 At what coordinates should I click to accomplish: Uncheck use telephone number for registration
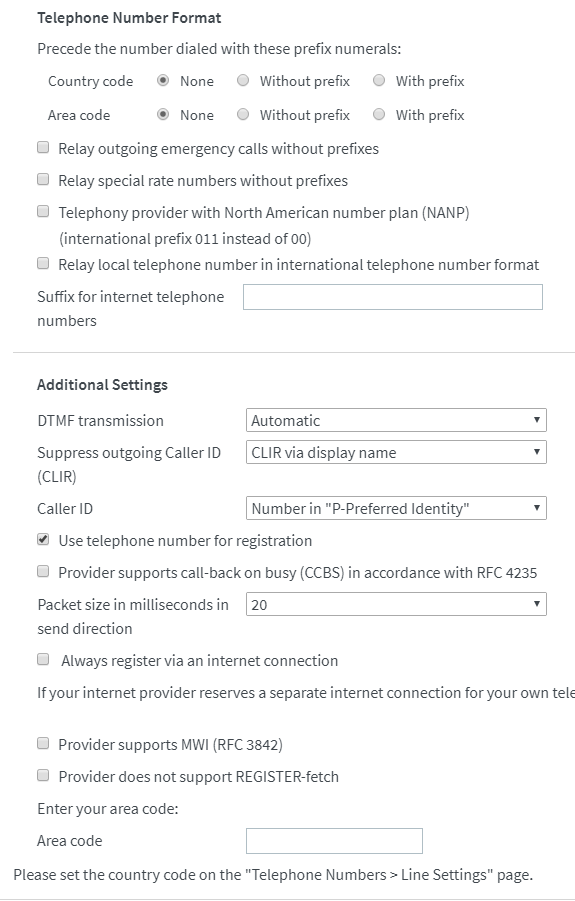click(43, 540)
